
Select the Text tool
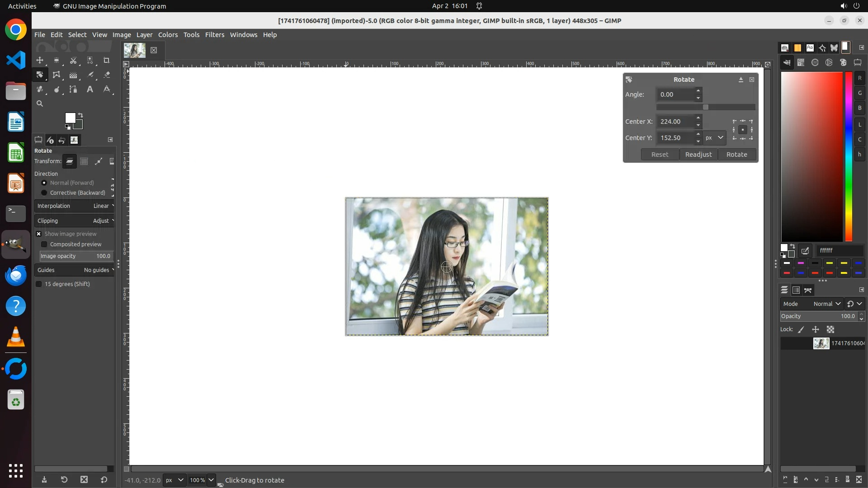click(x=90, y=89)
